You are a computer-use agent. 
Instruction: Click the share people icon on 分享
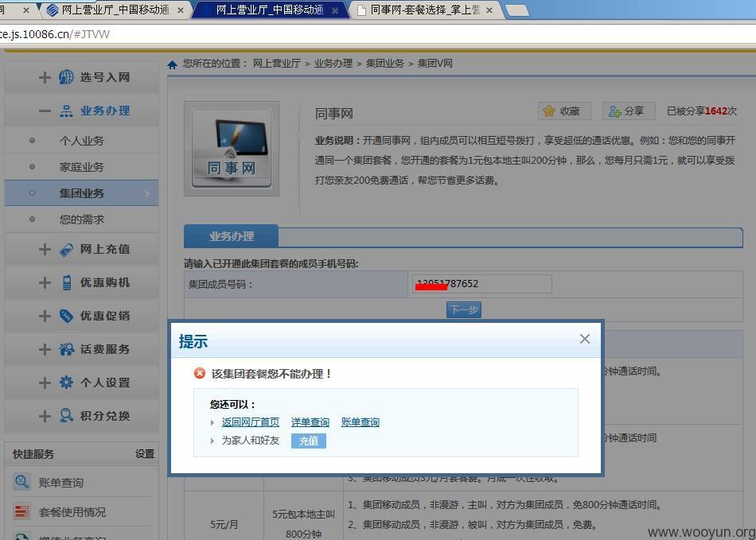click(614, 112)
